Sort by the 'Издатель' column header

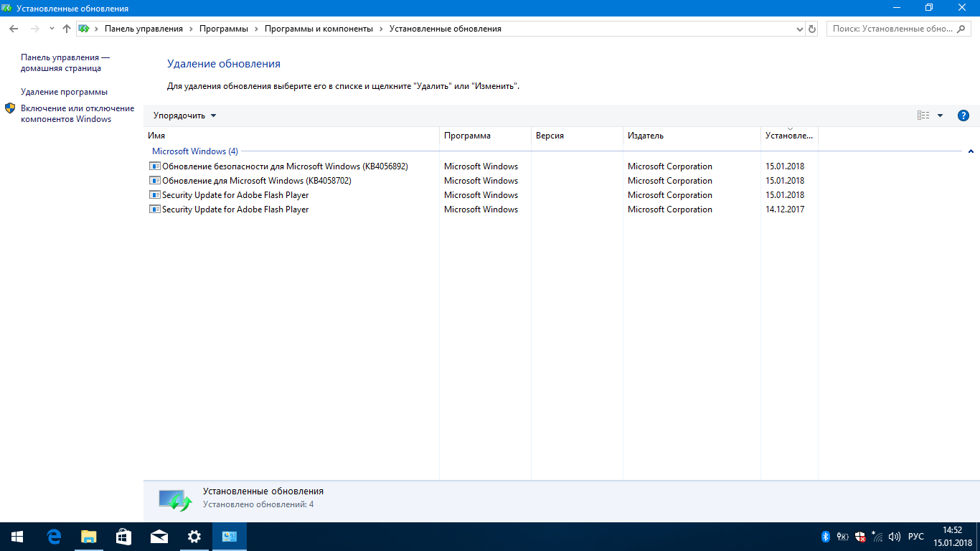(692, 136)
